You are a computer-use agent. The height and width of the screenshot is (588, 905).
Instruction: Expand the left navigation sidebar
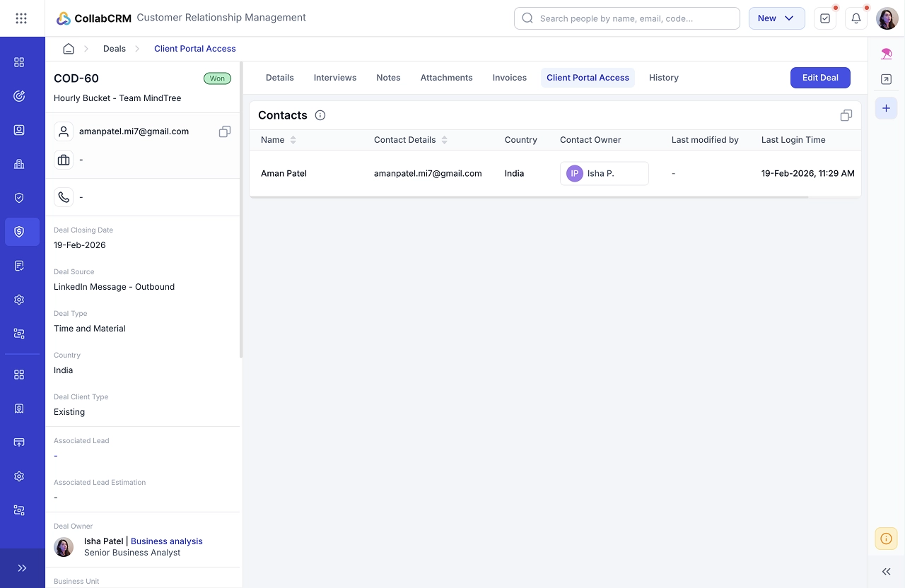point(22,568)
